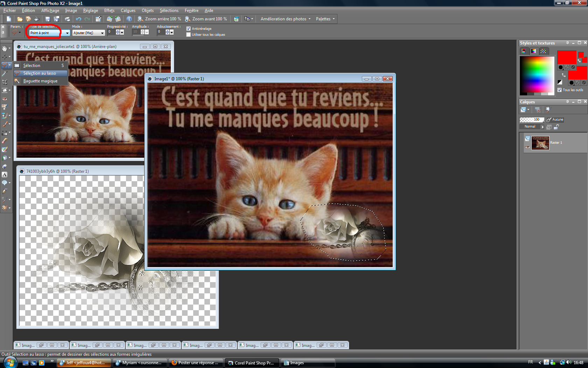
Task: Select the Pen tool
Action: coord(5,191)
